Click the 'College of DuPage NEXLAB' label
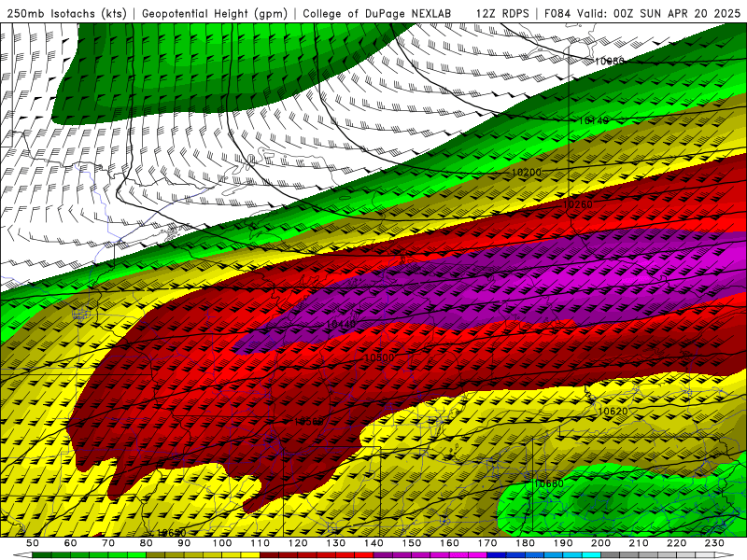The height and width of the screenshot is (560, 747). [377, 14]
